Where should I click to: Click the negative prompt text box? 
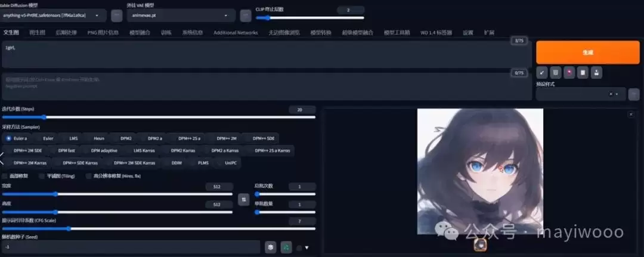(x=266, y=86)
